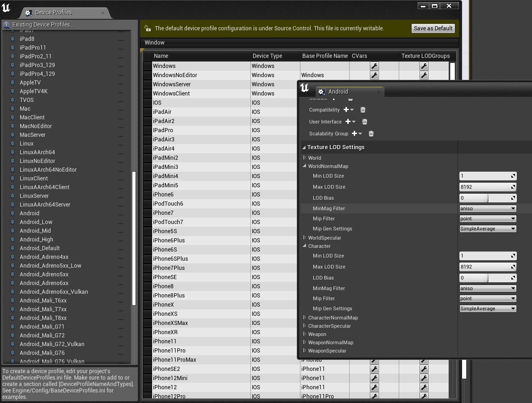Open CVars wrench for iPhone12 row
Viewport: 532px width, 403px height.
pyautogui.click(x=374, y=387)
